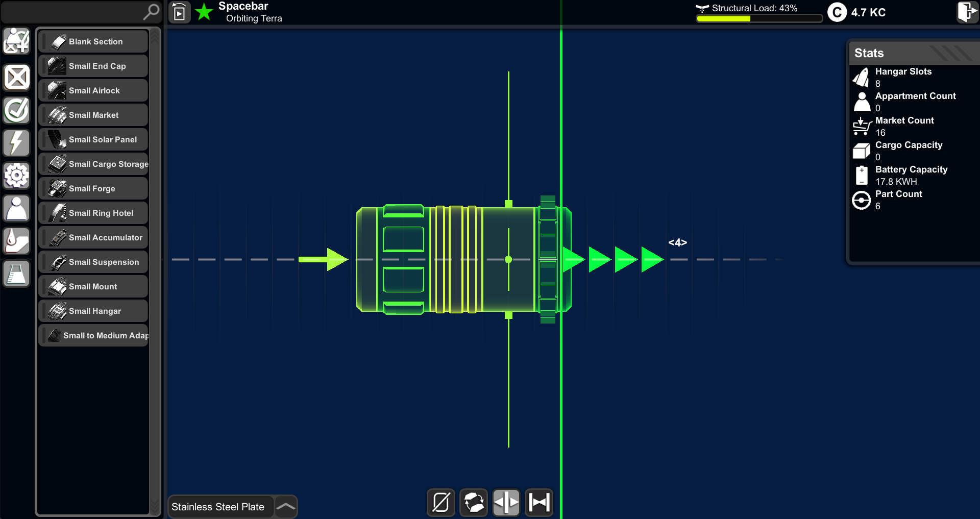Click the exit door icon
Image resolution: width=980 pixels, height=519 pixels.
click(967, 12)
